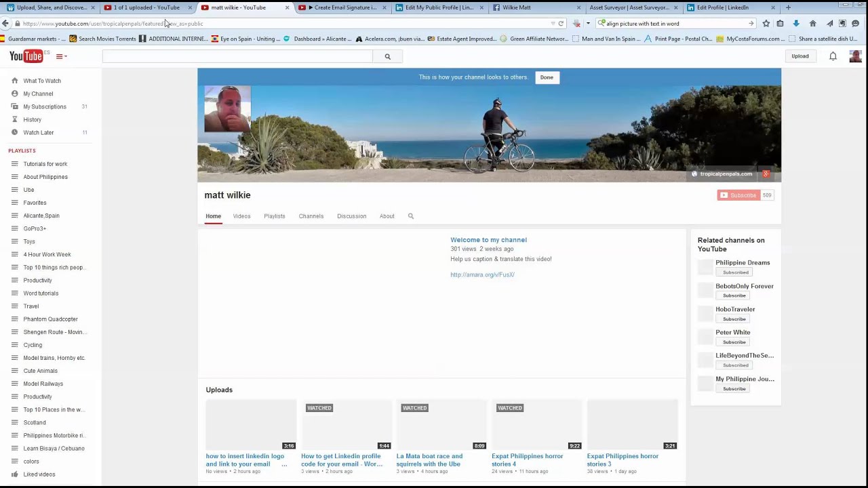Image resolution: width=868 pixels, height=488 pixels.
Task: Switch to the Videos channel tab
Action: [241, 216]
